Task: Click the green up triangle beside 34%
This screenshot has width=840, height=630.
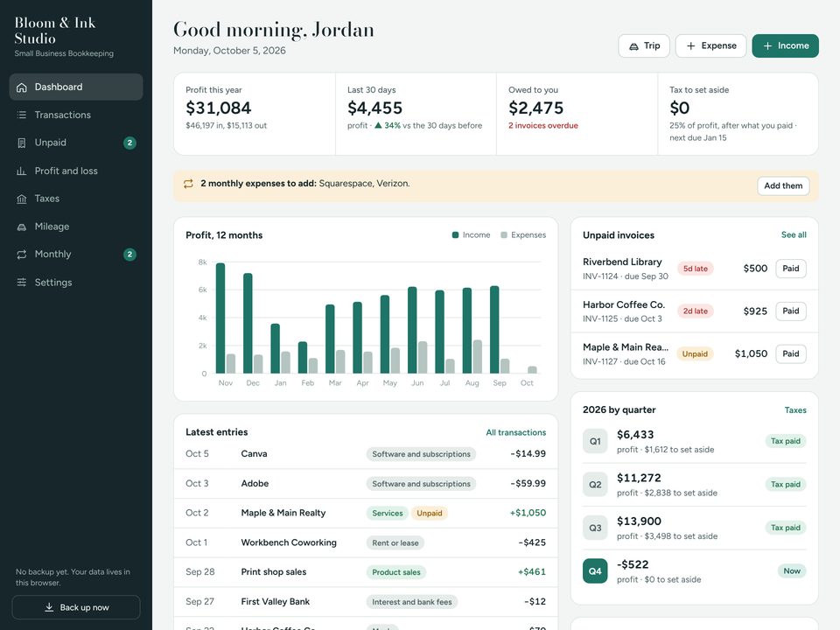Action: (x=378, y=125)
